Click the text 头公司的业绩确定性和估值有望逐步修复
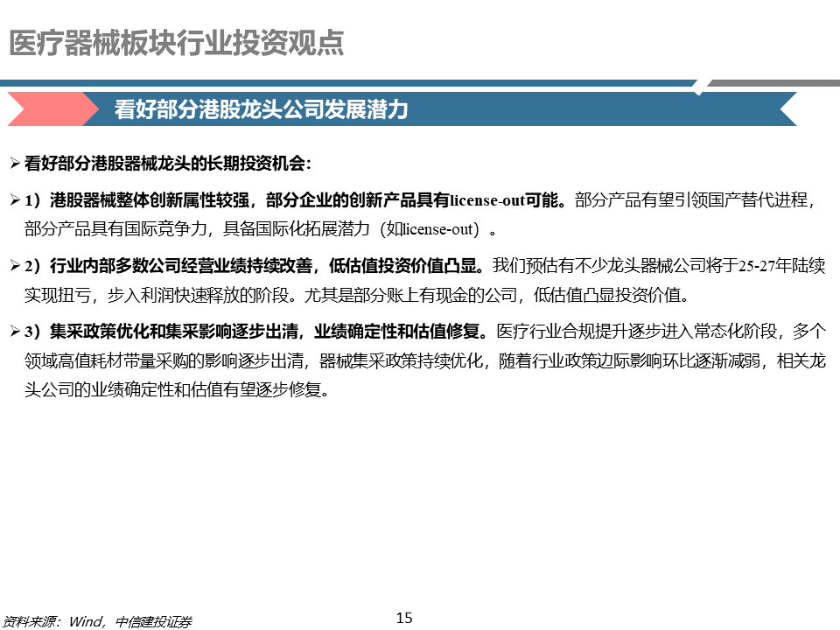 click(x=172, y=390)
